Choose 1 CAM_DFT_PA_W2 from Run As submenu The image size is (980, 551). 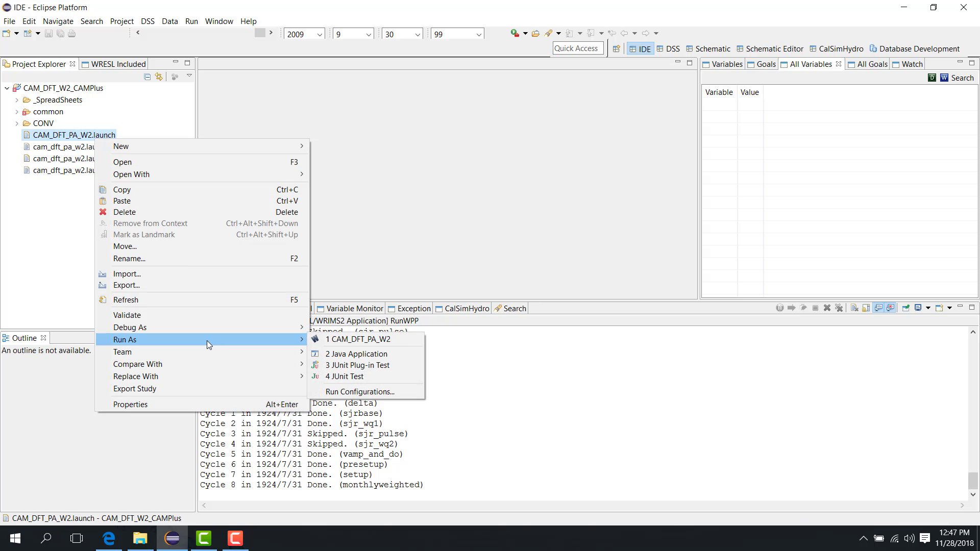366,339
